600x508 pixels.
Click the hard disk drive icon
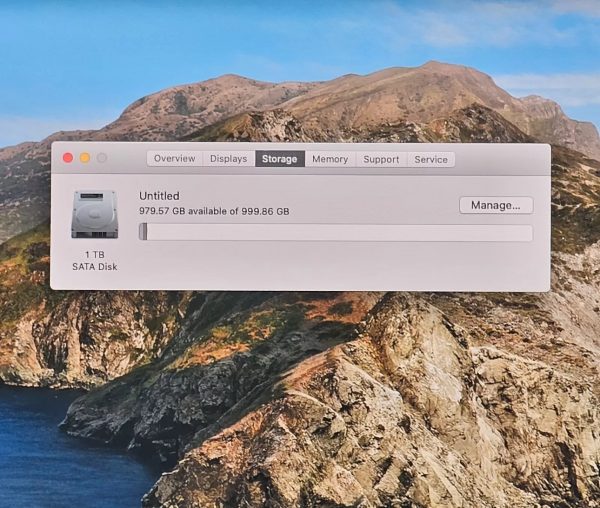[x=94, y=214]
